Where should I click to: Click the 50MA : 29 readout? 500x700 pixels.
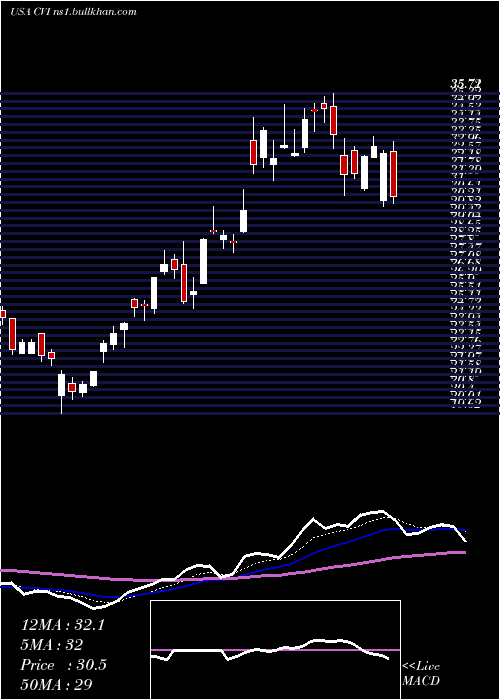[57, 685]
